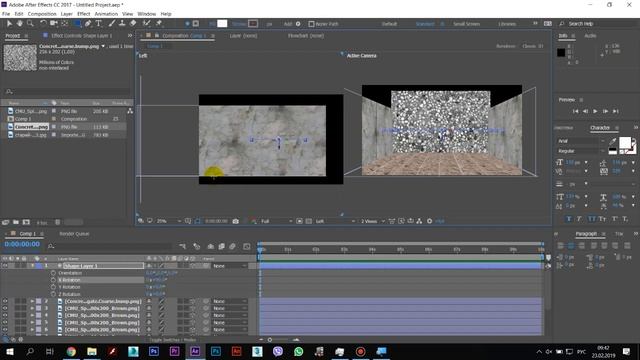Play the preview
640x360 pixels.
point(595,111)
